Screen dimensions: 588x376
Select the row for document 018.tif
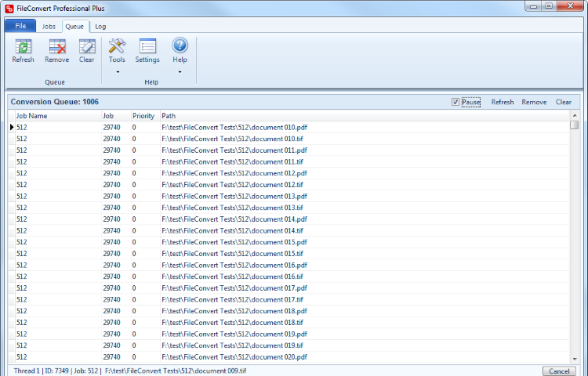point(289,323)
